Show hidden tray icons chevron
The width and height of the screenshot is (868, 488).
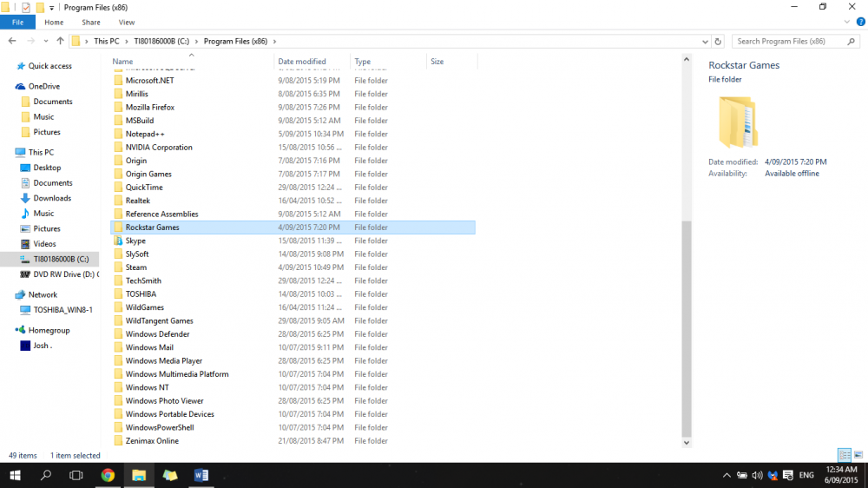(727, 475)
